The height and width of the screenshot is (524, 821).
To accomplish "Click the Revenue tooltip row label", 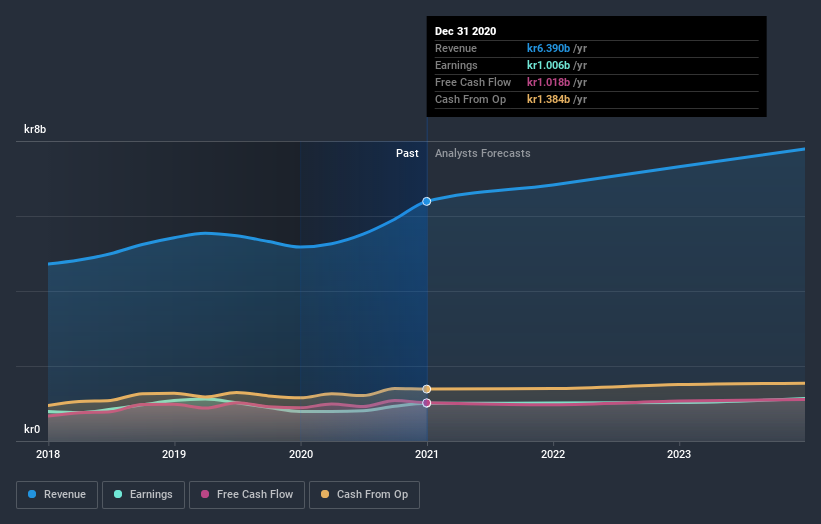I will [456, 48].
